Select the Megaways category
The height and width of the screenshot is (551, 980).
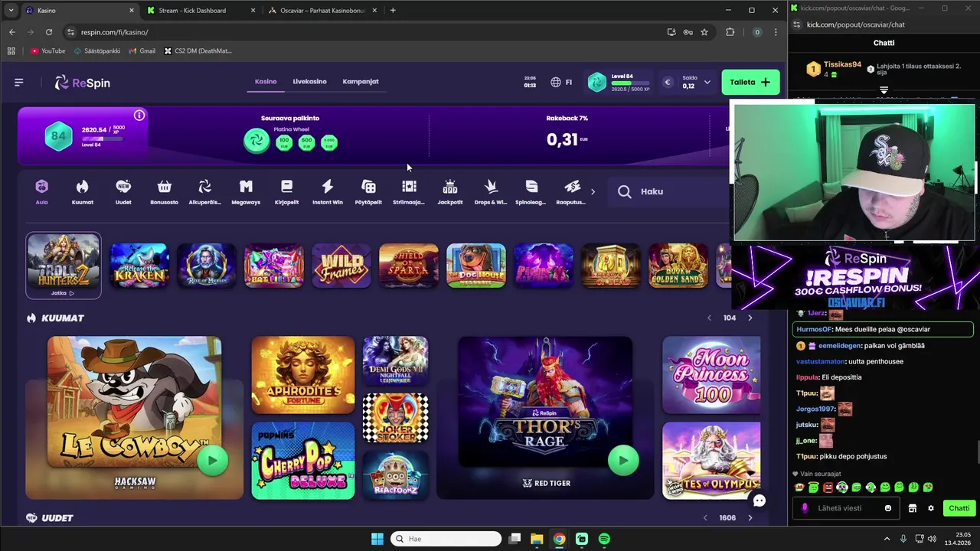(x=246, y=192)
